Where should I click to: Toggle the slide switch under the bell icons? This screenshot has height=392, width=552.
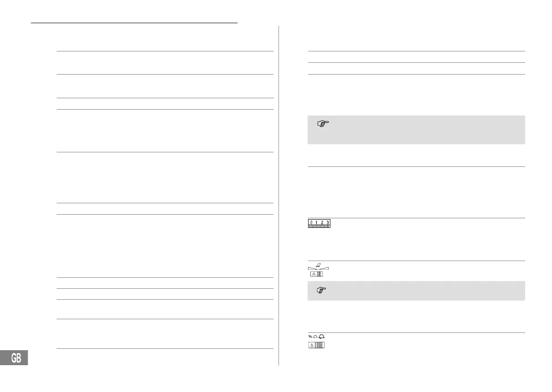click(317, 345)
